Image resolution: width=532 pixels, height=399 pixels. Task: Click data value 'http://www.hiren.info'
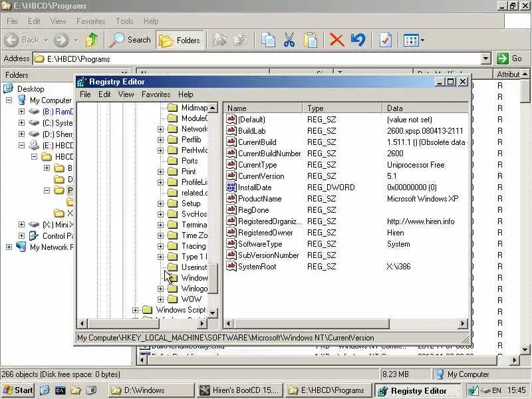click(x=421, y=221)
